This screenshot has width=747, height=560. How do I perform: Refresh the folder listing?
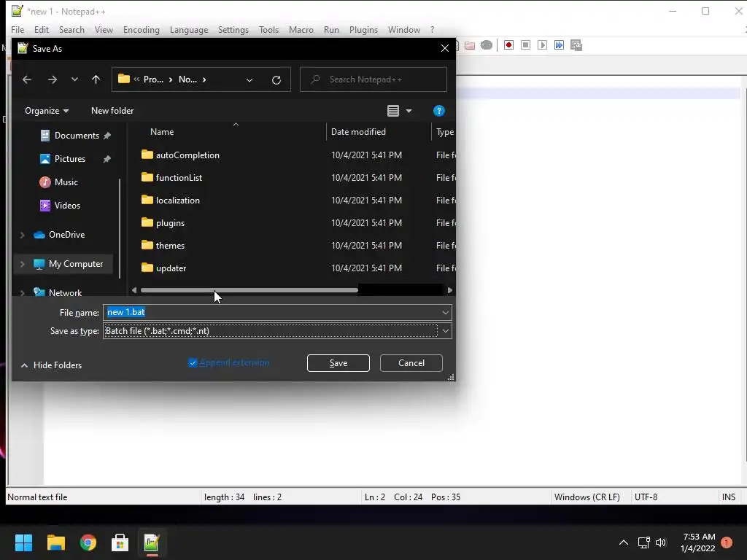click(276, 79)
